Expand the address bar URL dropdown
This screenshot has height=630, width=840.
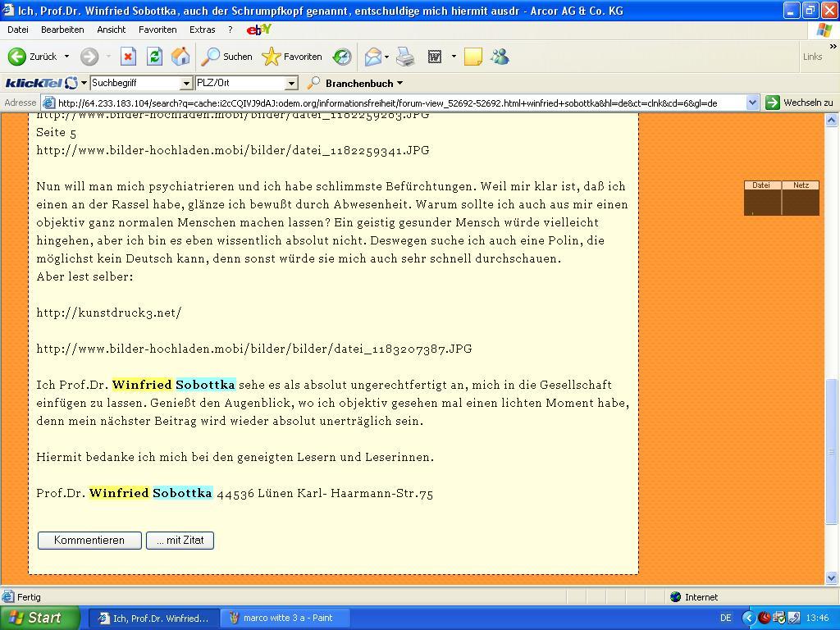tap(753, 103)
